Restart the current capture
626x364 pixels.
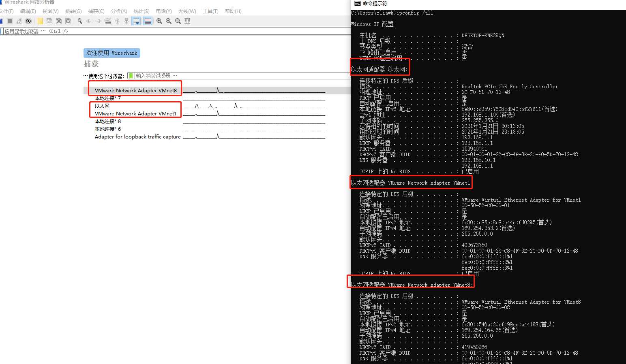(19, 21)
